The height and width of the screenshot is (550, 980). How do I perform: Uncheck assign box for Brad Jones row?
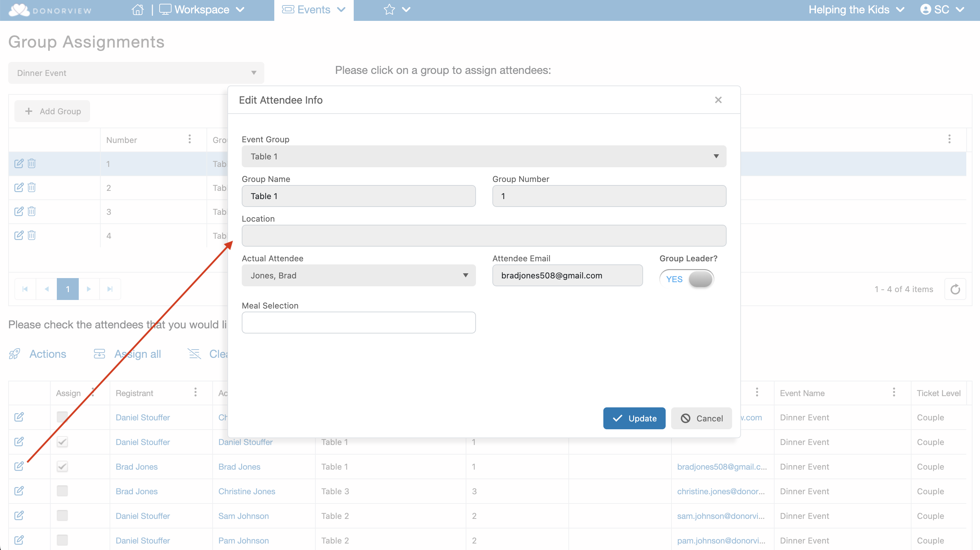pyautogui.click(x=62, y=467)
